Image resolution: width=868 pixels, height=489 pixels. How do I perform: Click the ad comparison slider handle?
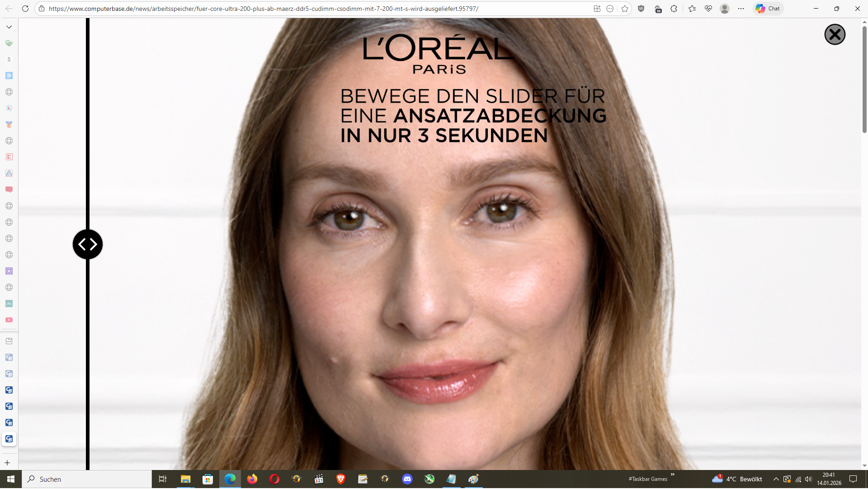pos(87,244)
